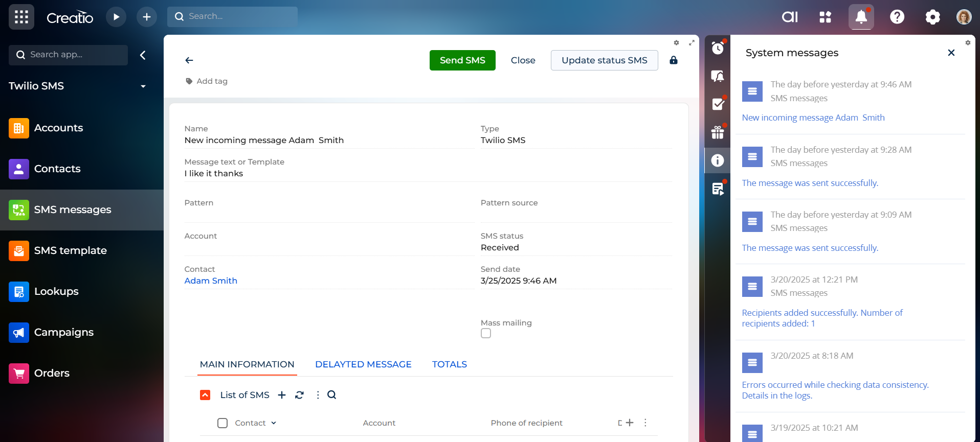Click the Send SMS button
Viewport: 980px width, 442px height.
(x=462, y=60)
